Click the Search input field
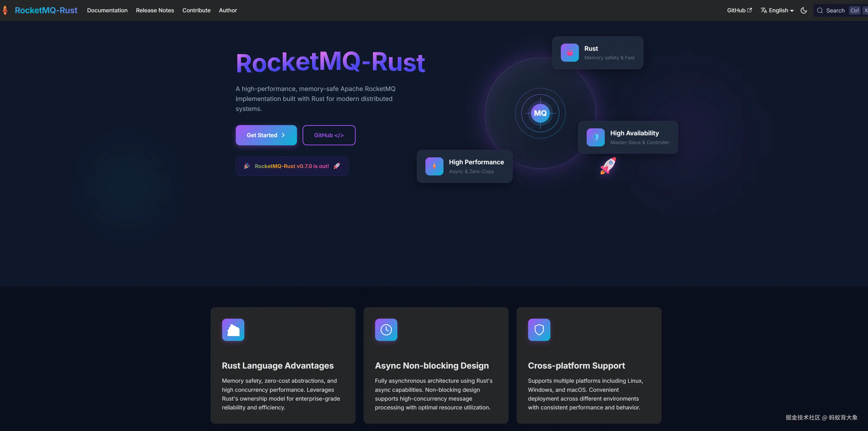Screen dimensions: 868x431 (x=835, y=10)
